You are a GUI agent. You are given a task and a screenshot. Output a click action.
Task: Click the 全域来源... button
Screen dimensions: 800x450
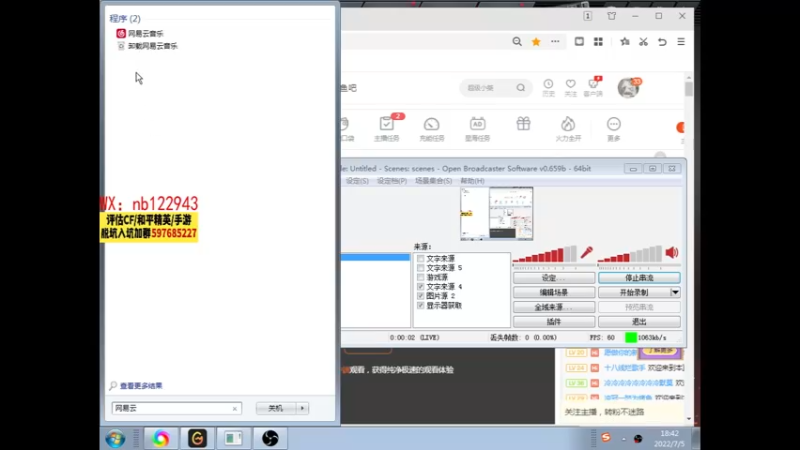coord(554,307)
